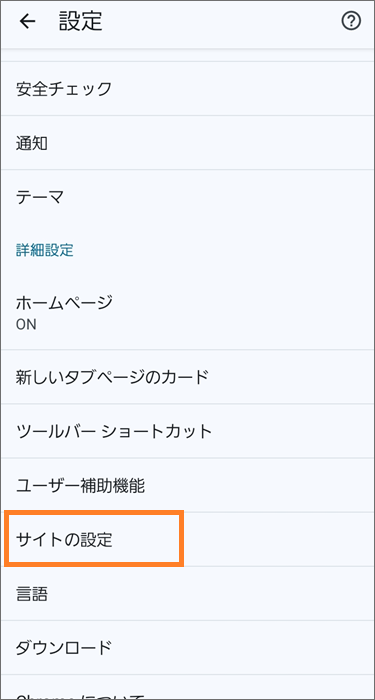
Task: Tap the 詳細設定 section header
Action: (x=45, y=250)
